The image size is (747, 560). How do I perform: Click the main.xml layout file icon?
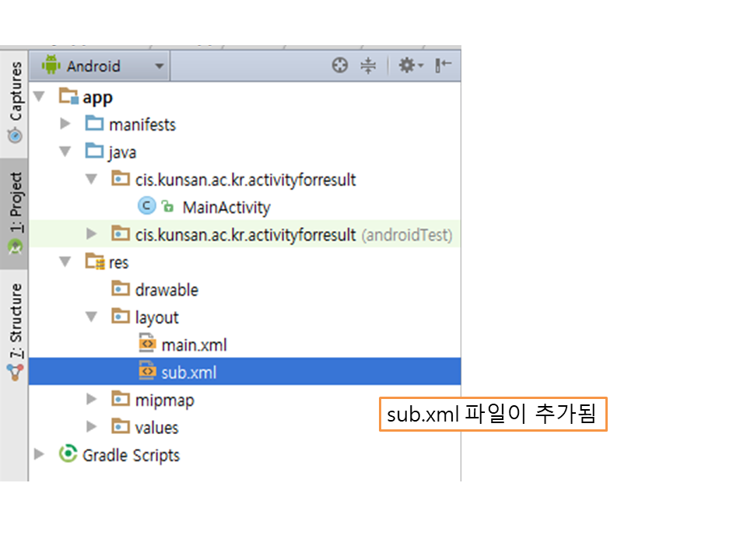147,345
